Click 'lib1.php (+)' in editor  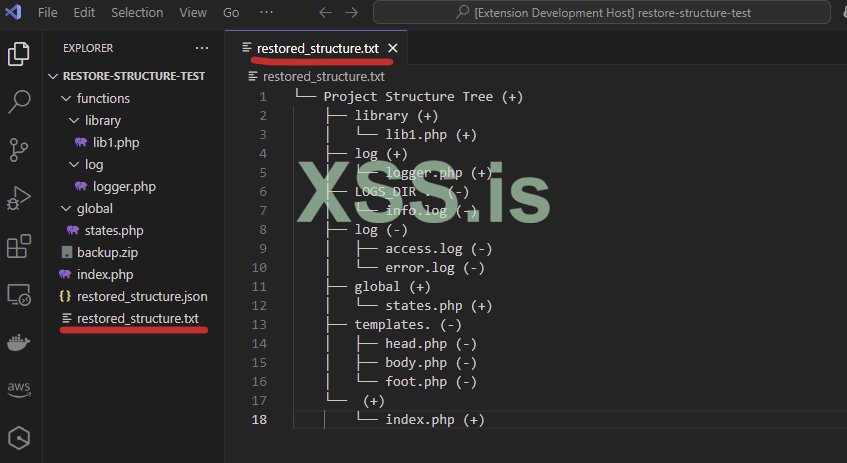tap(431, 135)
